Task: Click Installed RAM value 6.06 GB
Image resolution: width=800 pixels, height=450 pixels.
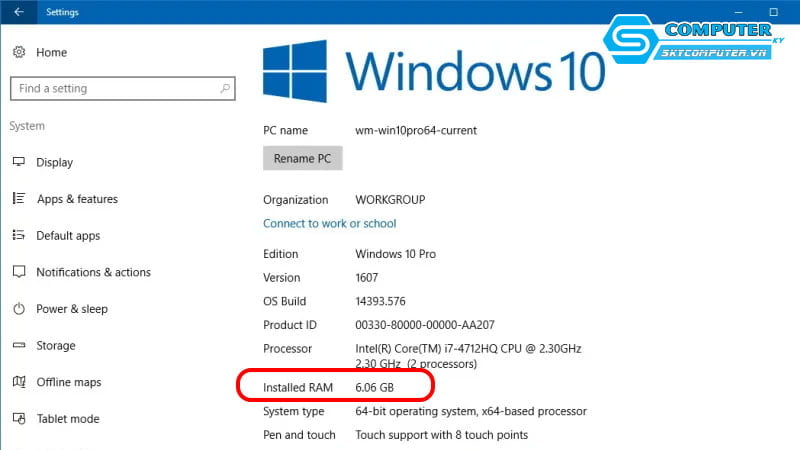Action: (374, 388)
